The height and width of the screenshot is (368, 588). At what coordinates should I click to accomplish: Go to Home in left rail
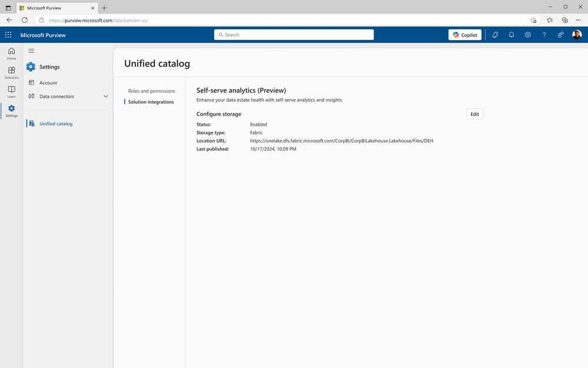coord(12,53)
